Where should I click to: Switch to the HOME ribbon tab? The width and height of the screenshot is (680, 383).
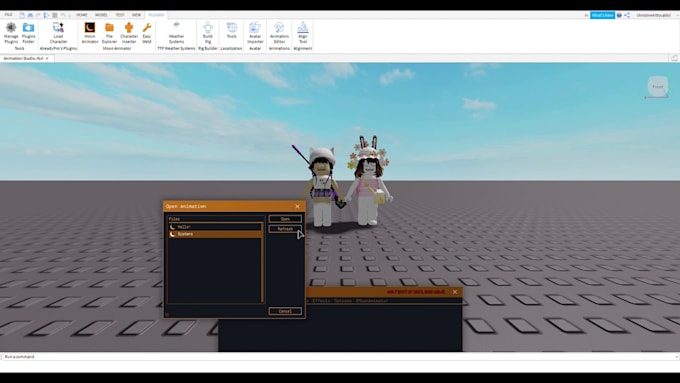82,15
